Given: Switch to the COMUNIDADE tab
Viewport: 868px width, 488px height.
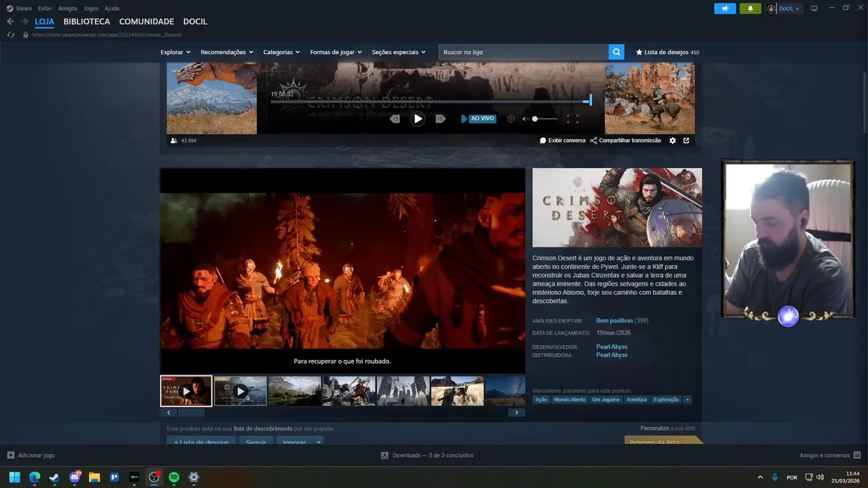Looking at the screenshot, I should (x=146, y=22).
